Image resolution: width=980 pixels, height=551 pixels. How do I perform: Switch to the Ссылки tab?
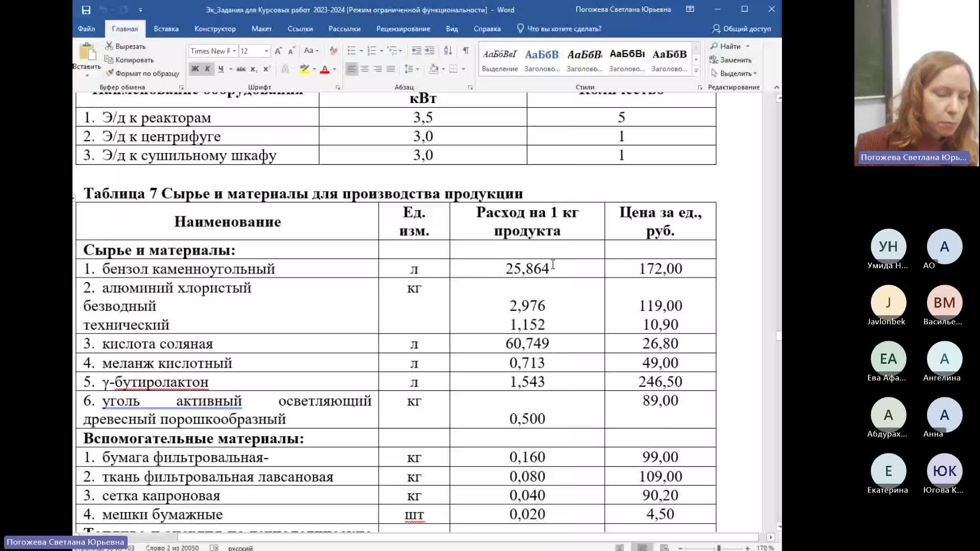(300, 29)
